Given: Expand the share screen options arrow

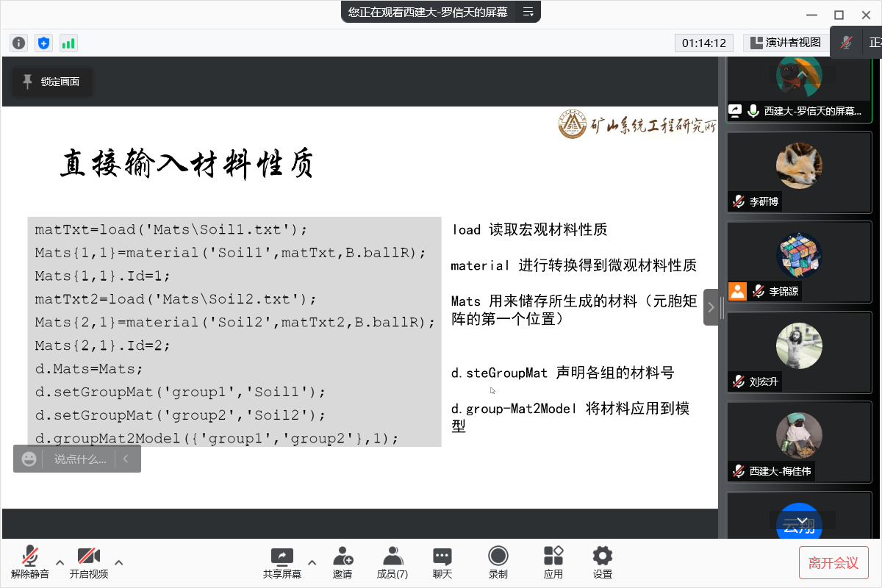Looking at the screenshot, I should tap(312, 563).
